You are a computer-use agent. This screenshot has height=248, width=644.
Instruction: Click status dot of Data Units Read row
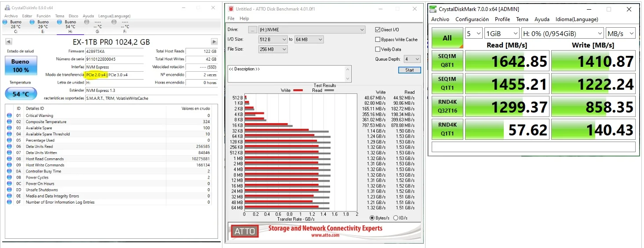pyautogui.click(x=9, y=146)
